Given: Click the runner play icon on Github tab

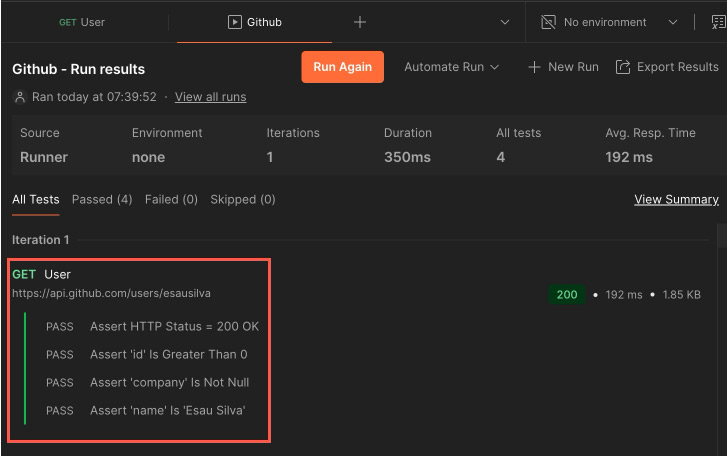Looking at the screenshot, I should click(x=235, y=22).
